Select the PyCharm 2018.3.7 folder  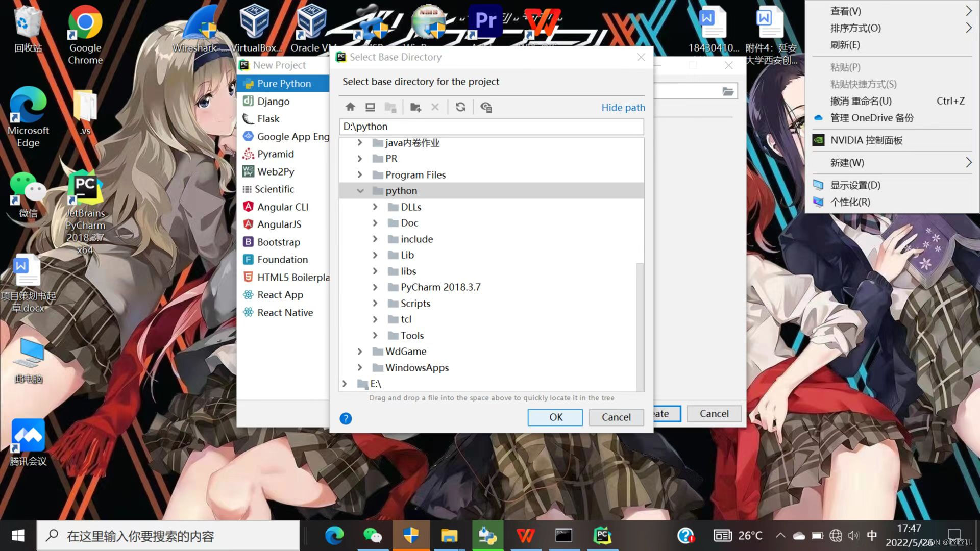tap(440, 287)
